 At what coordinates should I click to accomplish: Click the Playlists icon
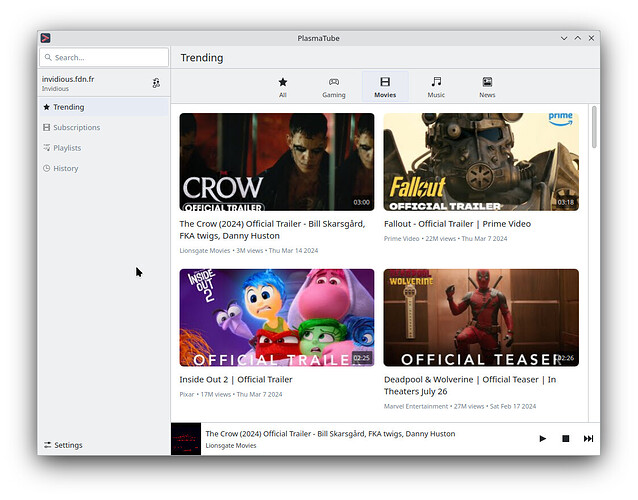[x=46, y=148]
